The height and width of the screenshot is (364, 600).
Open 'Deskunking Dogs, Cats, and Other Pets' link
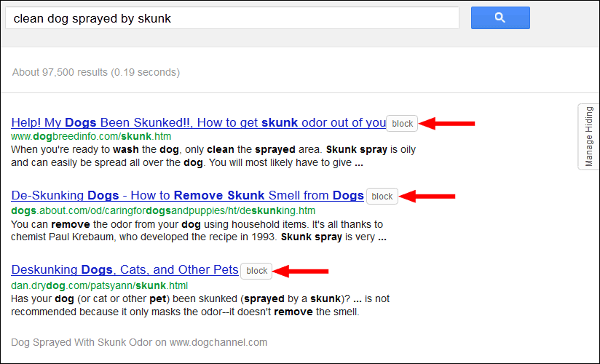click(x=125, y=269)
